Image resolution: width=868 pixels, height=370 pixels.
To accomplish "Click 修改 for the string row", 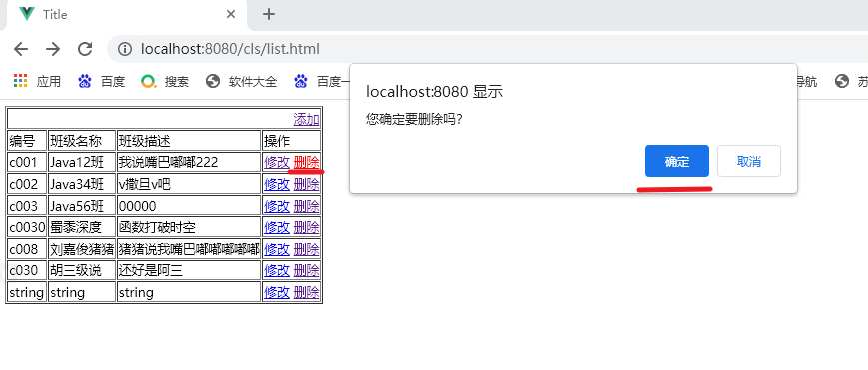I will click(277, 292).
